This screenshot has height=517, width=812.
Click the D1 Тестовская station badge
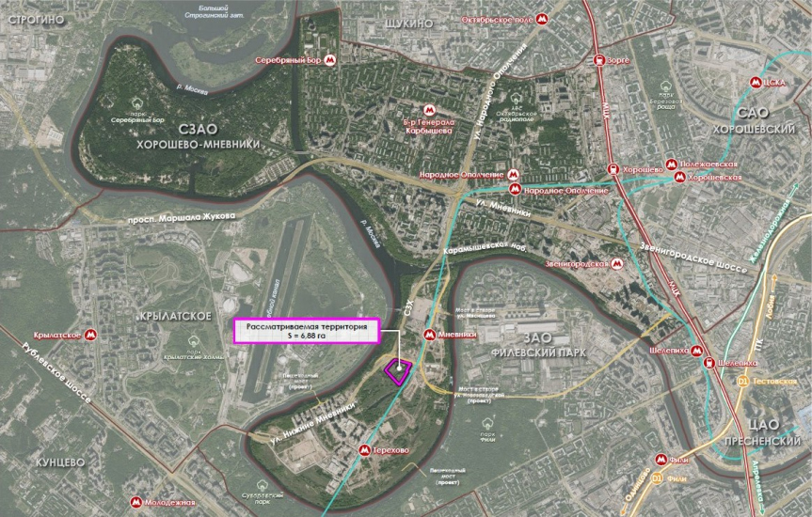(742, 382)
